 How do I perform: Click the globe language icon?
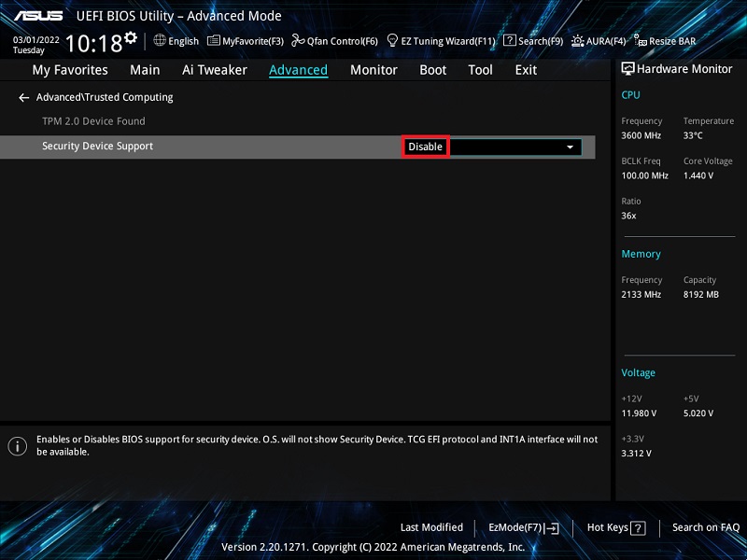pos(160,40)
